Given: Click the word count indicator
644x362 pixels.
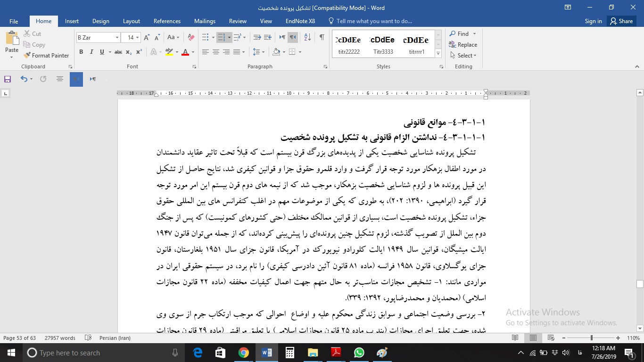Looking at the screenshot, I should pyautogui.click(x=60, y=337).
